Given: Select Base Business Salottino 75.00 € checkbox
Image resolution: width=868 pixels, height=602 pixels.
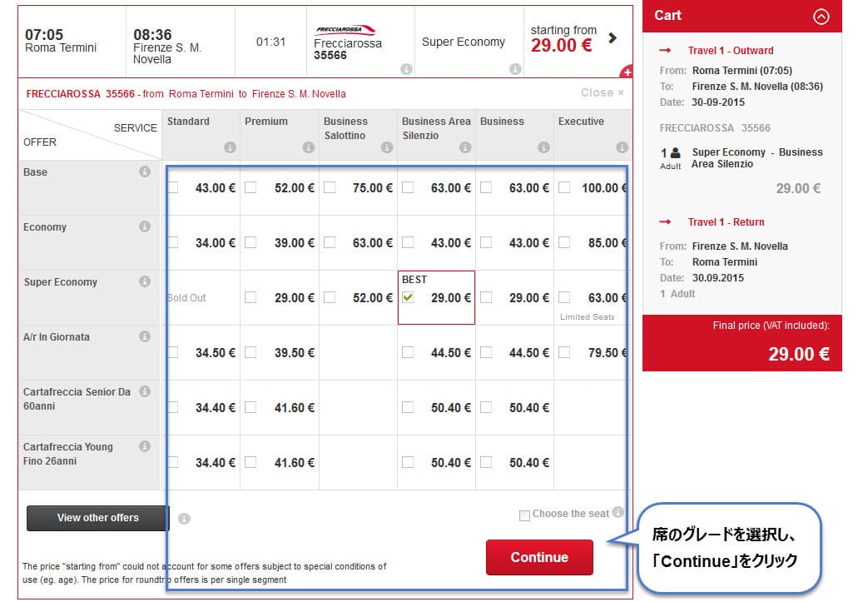Looking at the screenshot, I should coord(330,187).
